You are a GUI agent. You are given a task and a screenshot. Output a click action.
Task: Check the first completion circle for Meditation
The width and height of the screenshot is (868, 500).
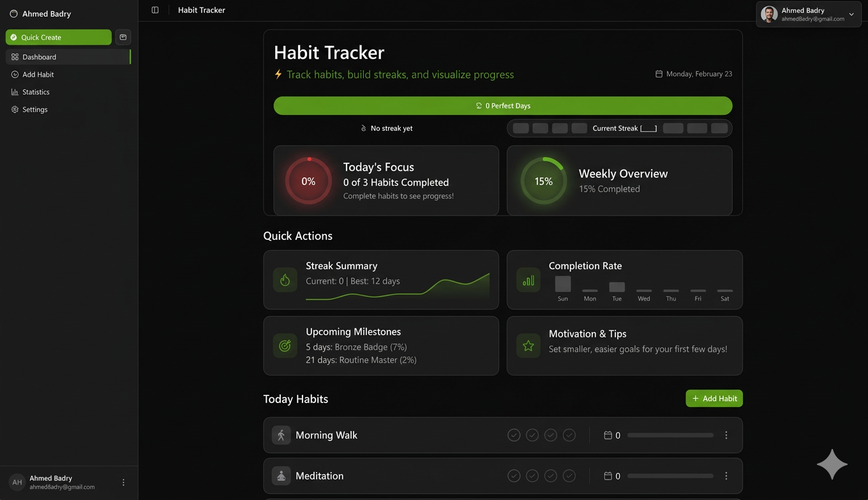point(514,476)
